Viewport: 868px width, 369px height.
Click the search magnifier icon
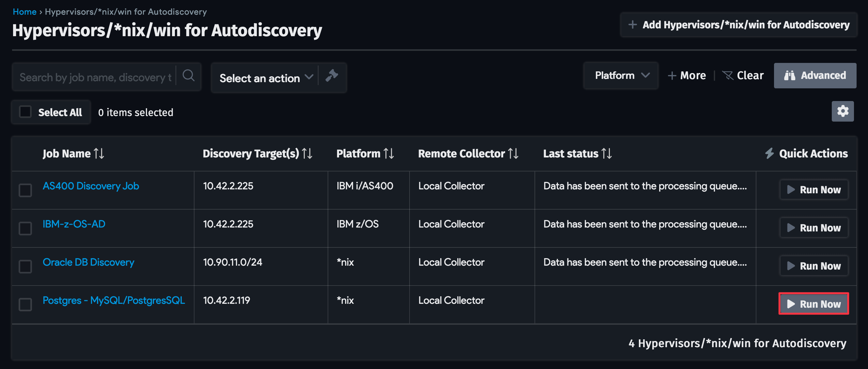[x=188, y=76]
